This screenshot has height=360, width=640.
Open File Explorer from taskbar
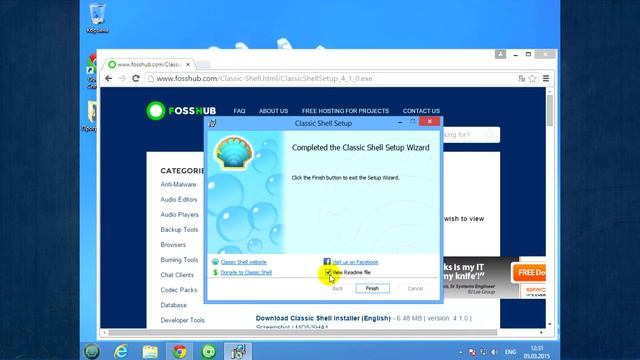[150, 351]
